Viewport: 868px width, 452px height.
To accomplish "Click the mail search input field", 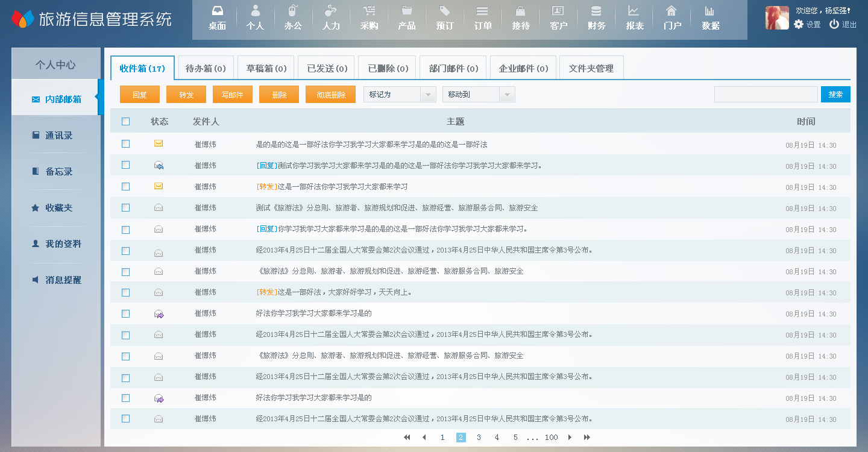I will point(766,95).
